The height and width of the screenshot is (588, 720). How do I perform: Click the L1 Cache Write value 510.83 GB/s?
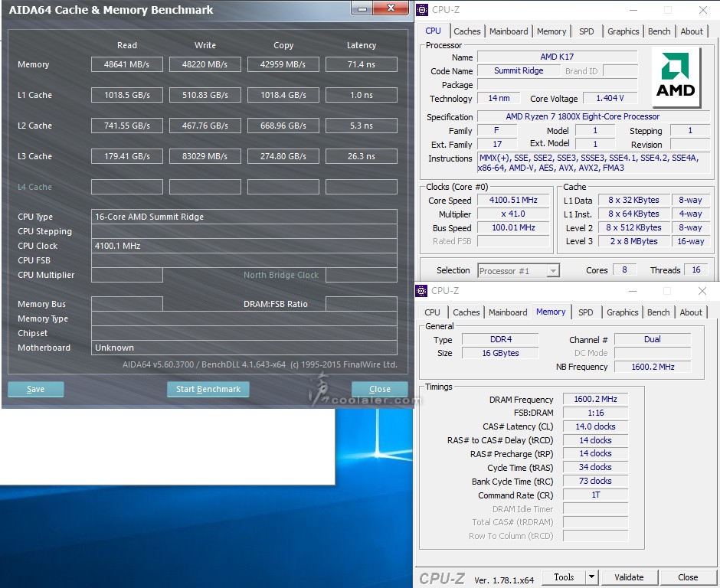point(205,95)
